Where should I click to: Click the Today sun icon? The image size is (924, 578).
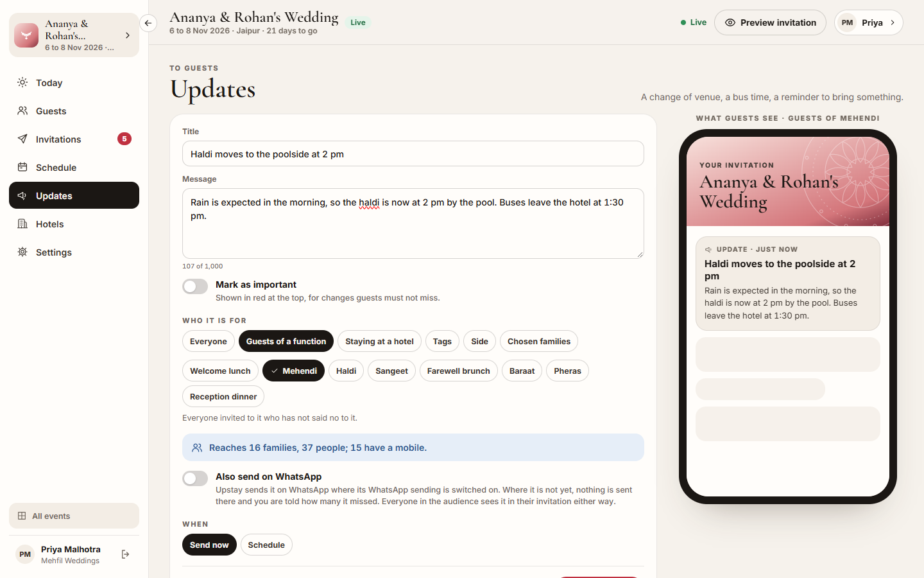22,82
